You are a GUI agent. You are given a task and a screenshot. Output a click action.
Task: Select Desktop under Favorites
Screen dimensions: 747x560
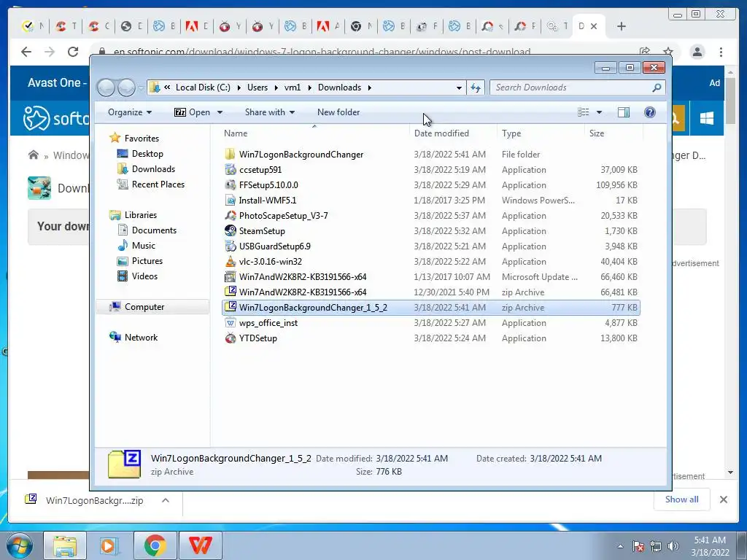pyautogui.click(x=147, y=154)
